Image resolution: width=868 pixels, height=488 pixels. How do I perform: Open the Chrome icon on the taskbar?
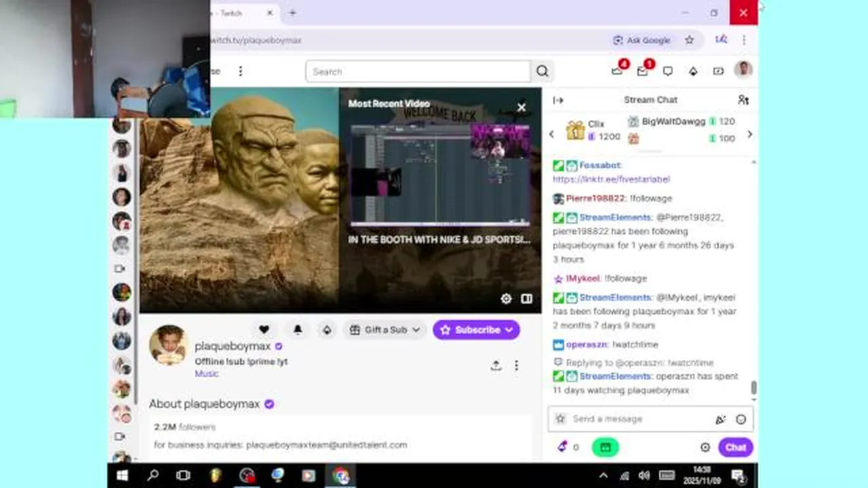[340, 476]
